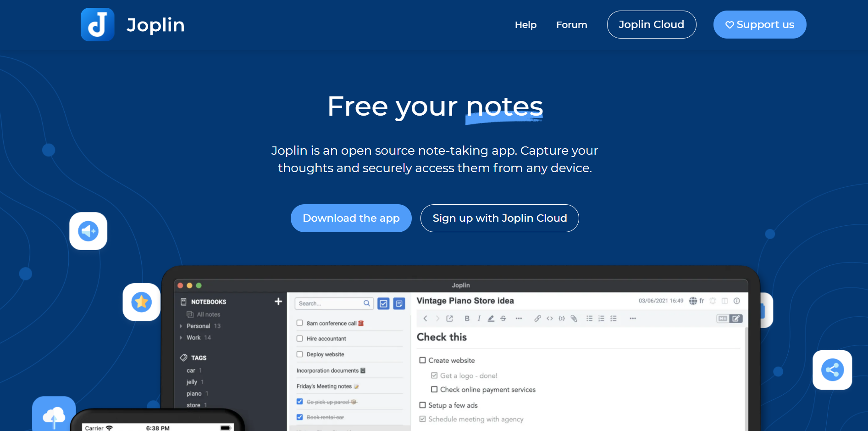Viewport: 868px width, 431px height.
Task: Expand the Work notebook
Action: click(181, 338)
